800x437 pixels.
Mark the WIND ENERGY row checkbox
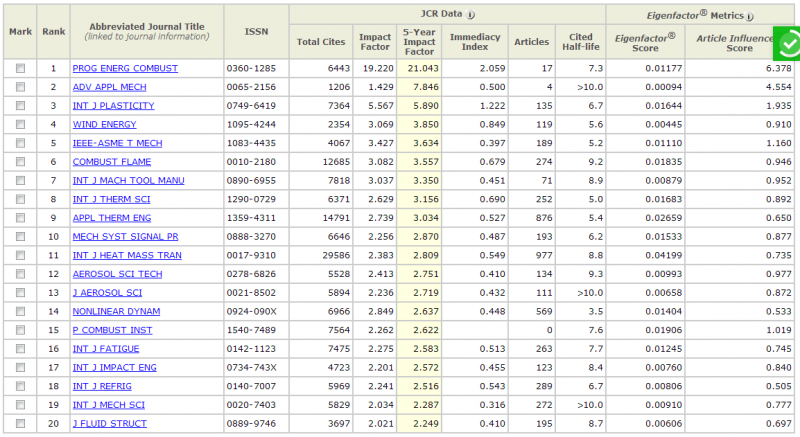pyautogui.click(x=20, y=124)
